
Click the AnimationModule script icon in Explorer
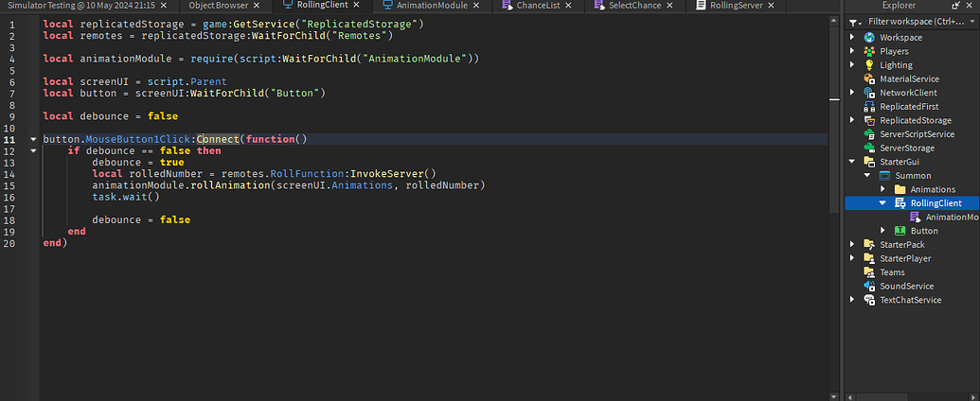pos(915,217)
